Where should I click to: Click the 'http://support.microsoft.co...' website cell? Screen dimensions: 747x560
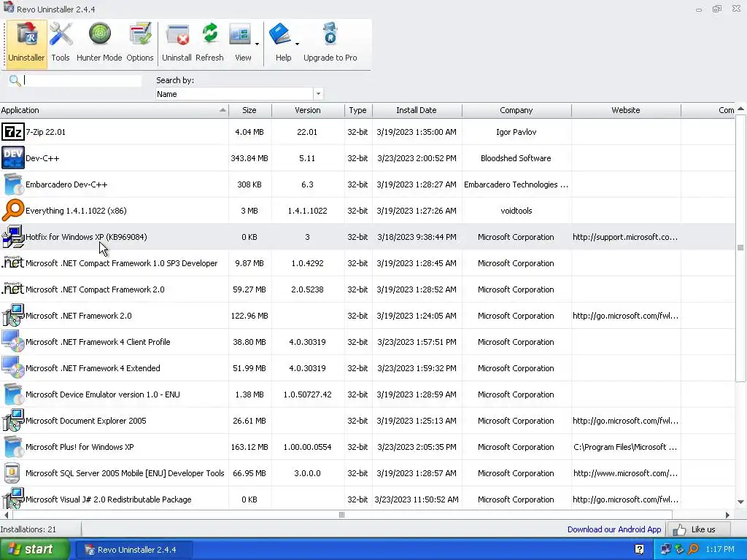pos(625,237)
